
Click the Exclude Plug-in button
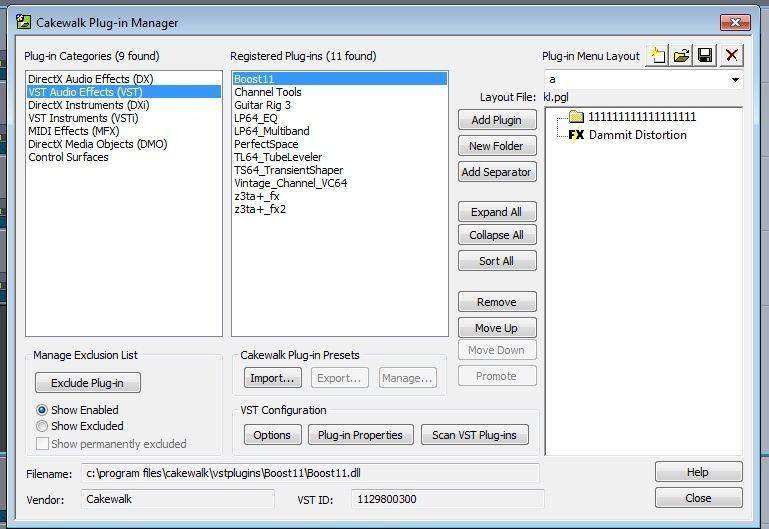(x=88, y=383)
